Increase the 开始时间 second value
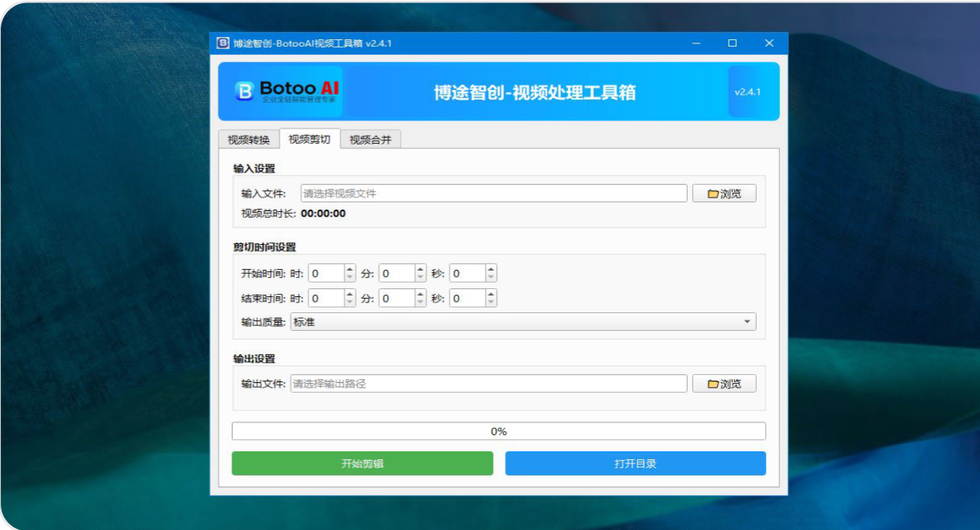Screen dimensions: 980x530 (x=491, y=269)
